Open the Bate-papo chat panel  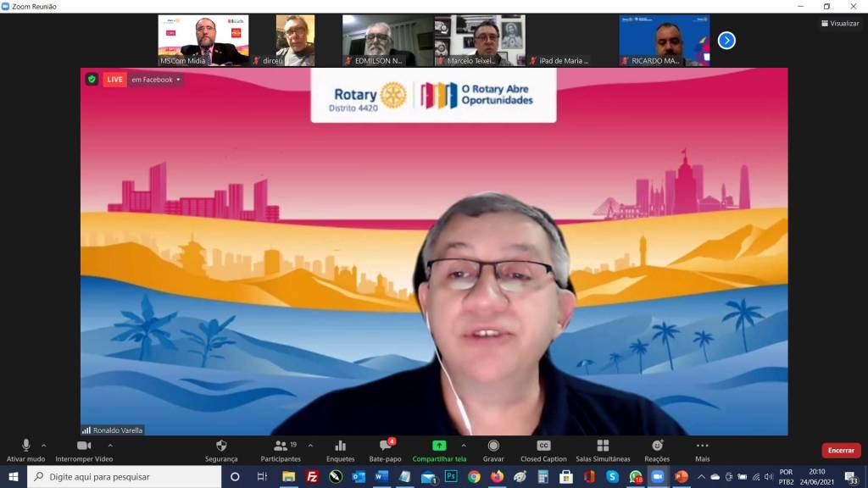point(385,449)
